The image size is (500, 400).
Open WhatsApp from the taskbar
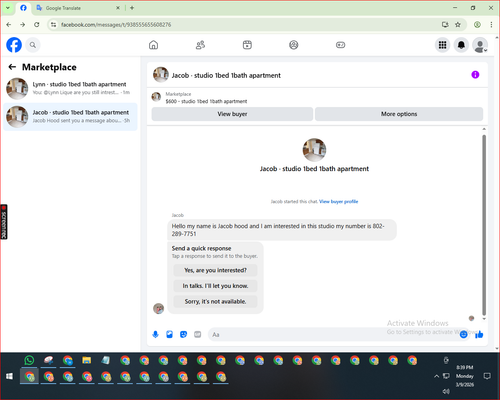point(29,360)
